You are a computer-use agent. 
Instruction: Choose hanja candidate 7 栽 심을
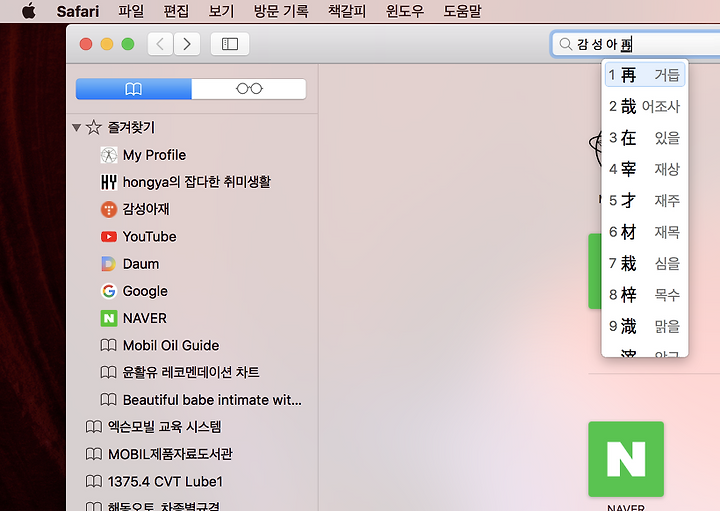point(645,264)
